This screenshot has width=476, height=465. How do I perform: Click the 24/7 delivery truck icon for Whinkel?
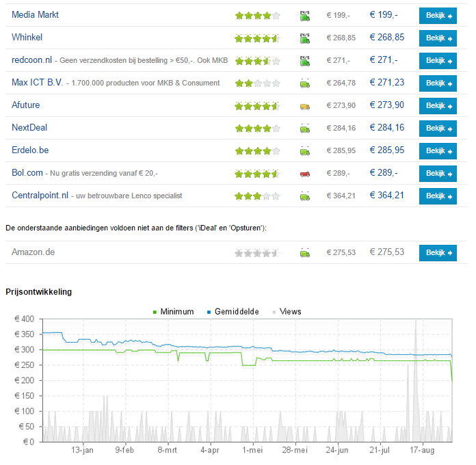[x=305, y=38]
